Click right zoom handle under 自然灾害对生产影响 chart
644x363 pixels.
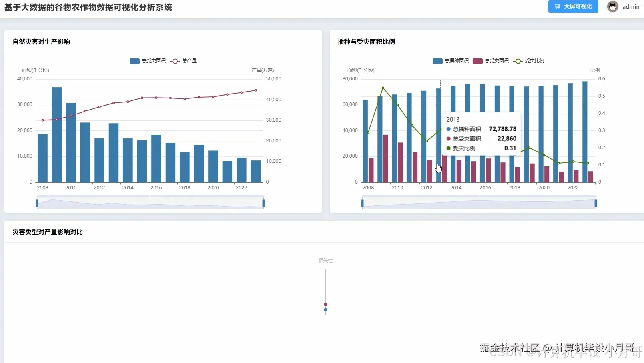point(263,203)
